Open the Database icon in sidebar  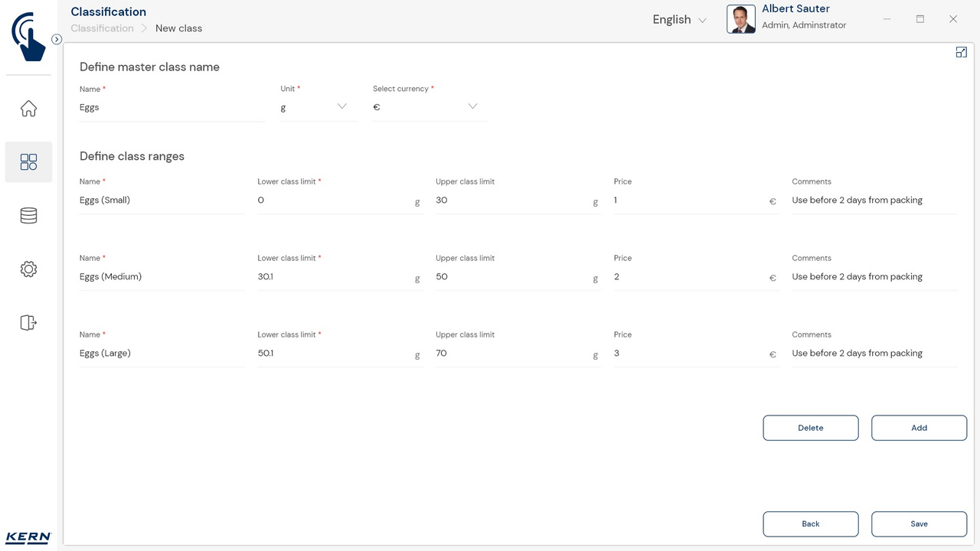28,216
